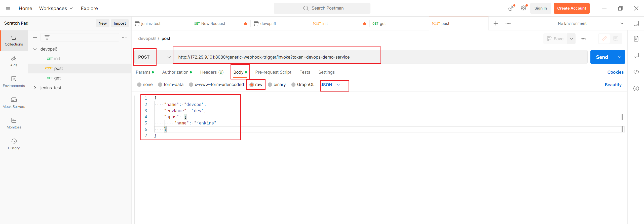Switch to the Tests tab
644x224 pixels.
pyautogui.click(x=305, y=72)
